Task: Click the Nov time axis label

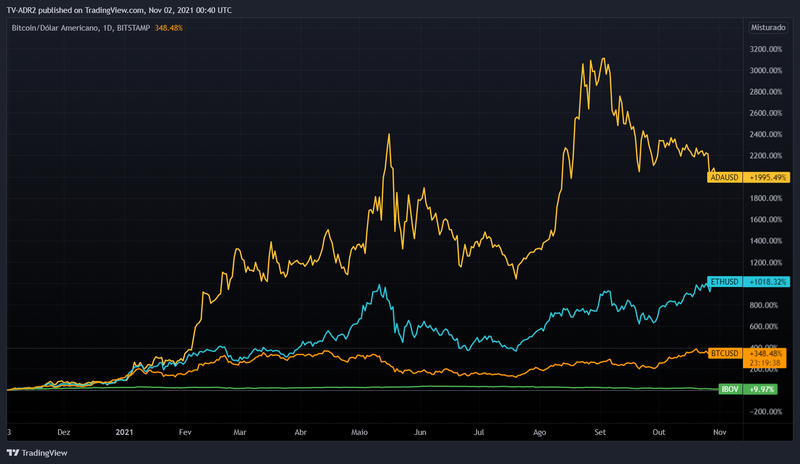Action: (719, 432)
